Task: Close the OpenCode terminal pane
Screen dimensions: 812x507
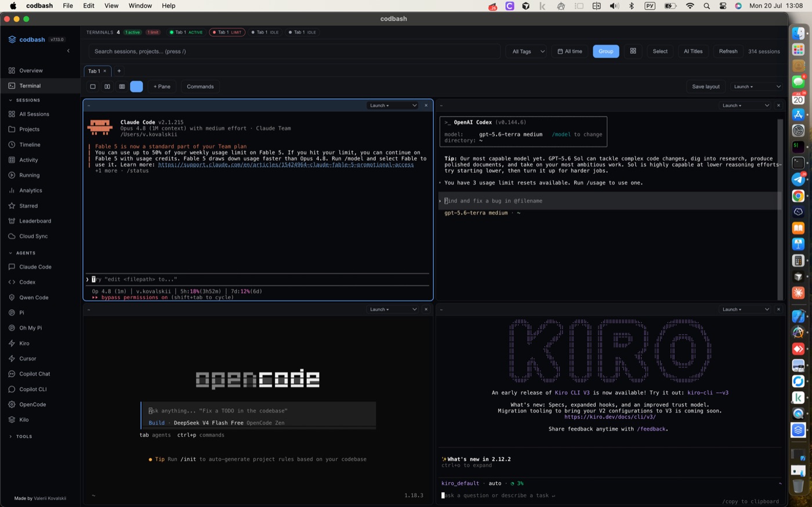Action: click(426, 309)
